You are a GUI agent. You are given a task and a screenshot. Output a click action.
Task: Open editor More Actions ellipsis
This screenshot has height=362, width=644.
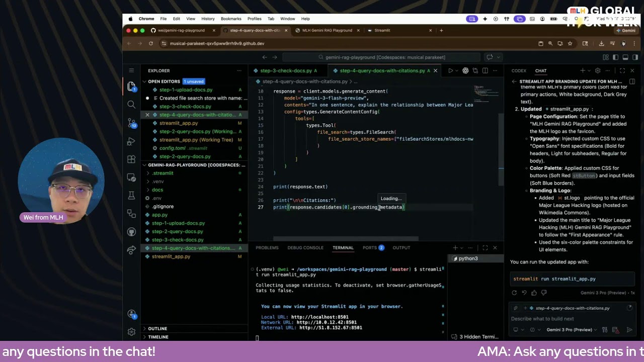pos(495,70)
